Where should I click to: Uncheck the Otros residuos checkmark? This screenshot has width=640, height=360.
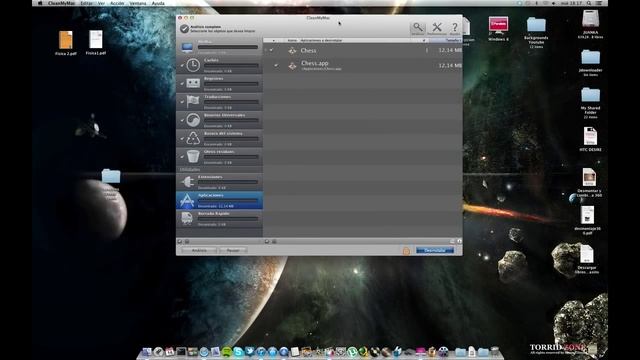182,157
